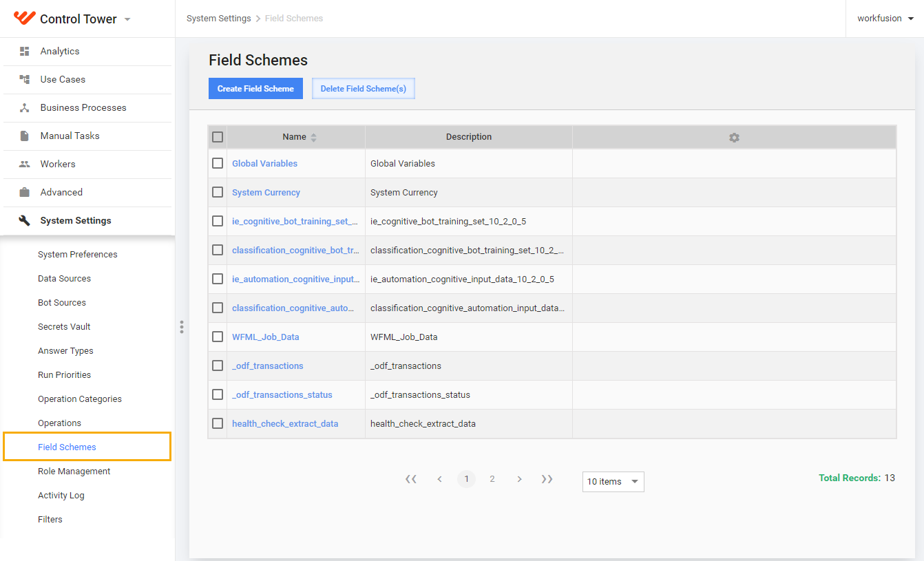
Task: Check classification_cognitive_auto row checkbox
Action: pos(218,308)
